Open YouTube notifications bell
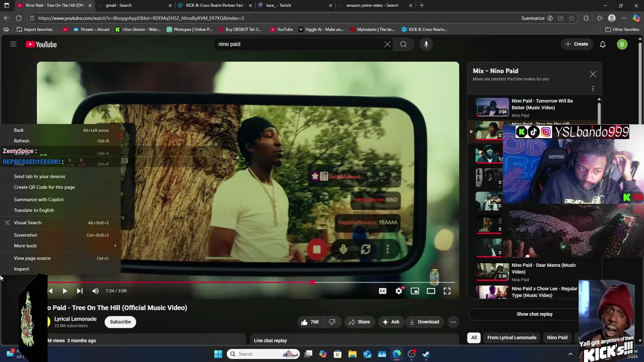 click(x=603, y=44)
